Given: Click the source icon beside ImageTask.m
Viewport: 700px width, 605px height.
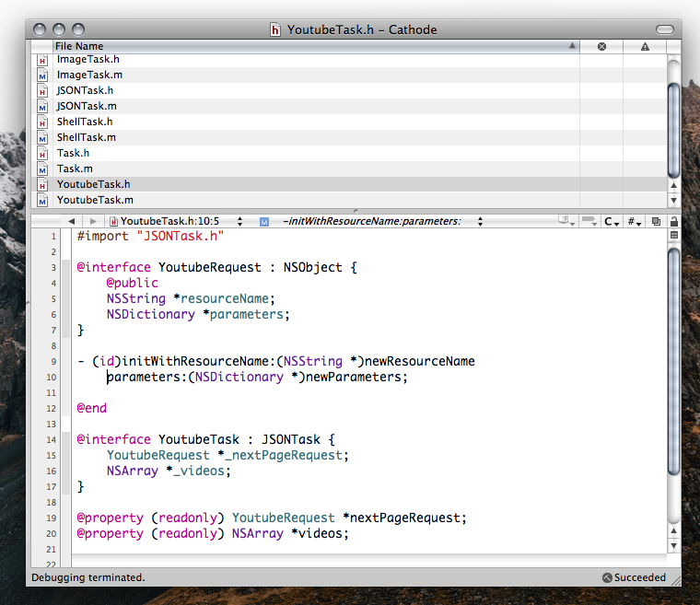Looking at the screenshot, I should pos(42,76).
